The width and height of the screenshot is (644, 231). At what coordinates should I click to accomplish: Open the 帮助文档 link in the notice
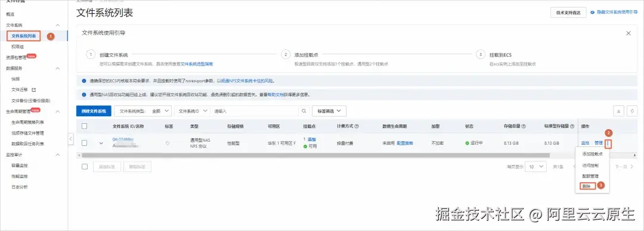(x=276, y=95)
